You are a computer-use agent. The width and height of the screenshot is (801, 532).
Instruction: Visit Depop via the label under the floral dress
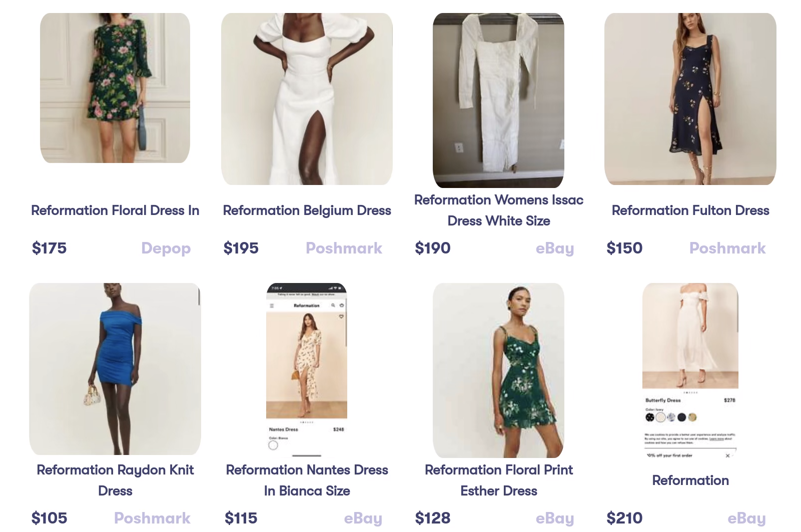(166, 248)
